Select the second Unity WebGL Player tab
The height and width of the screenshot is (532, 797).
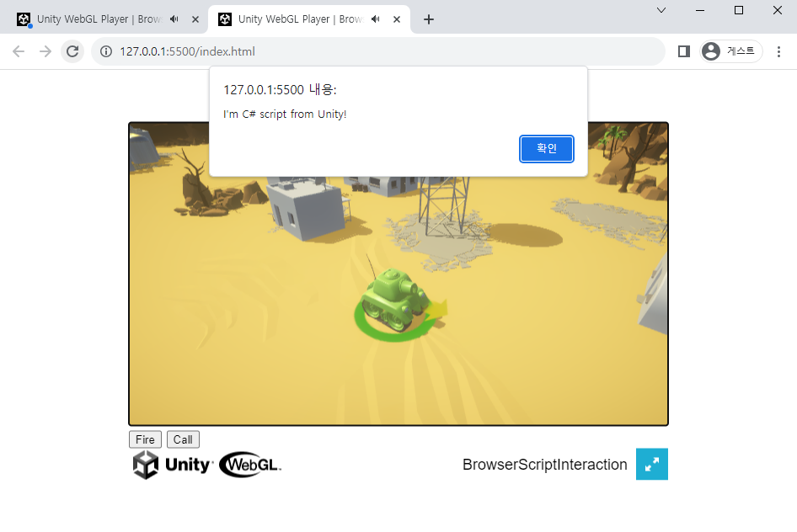click(x=309, y=19)
